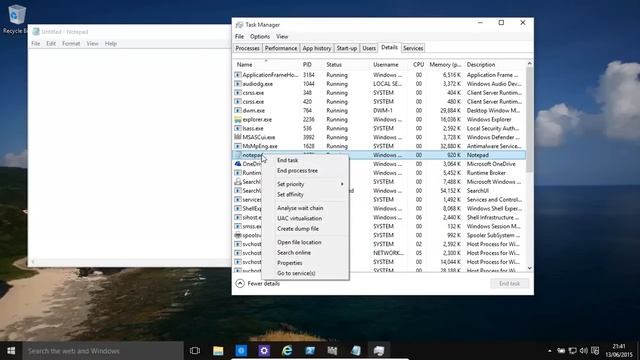640x360 pixels.
Task: Open File Explorer from the taskbar
Action: click(218, 351)
